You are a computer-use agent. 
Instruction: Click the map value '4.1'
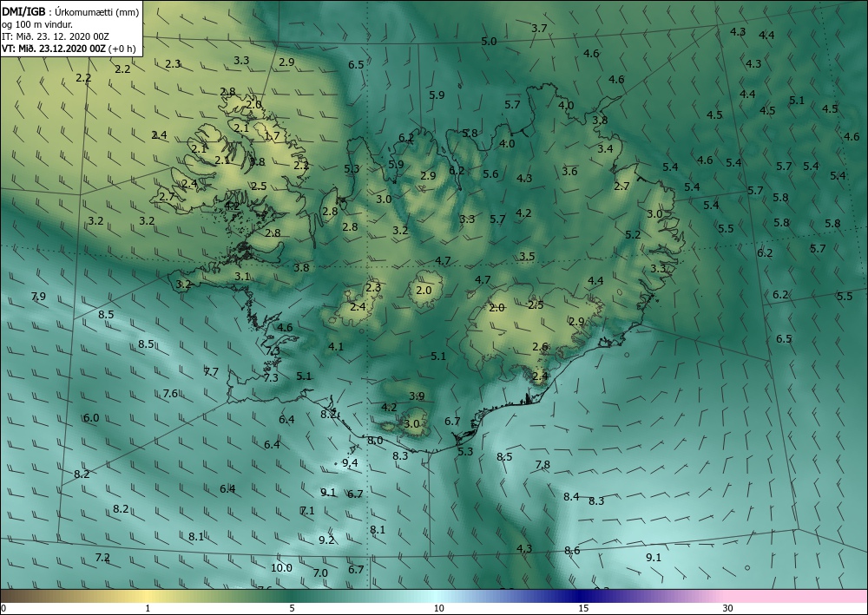(x=336, y=346)
